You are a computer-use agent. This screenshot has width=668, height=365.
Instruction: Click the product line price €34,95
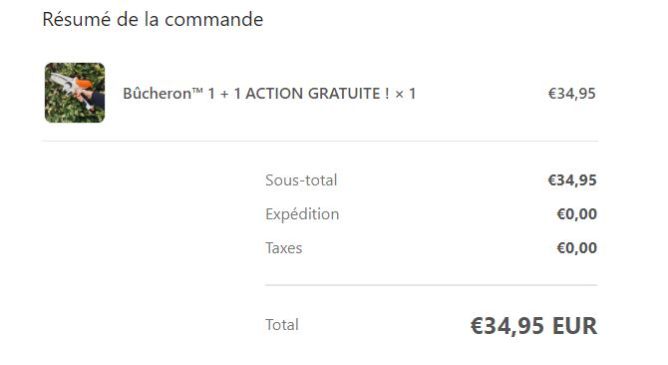coord(572,94)
